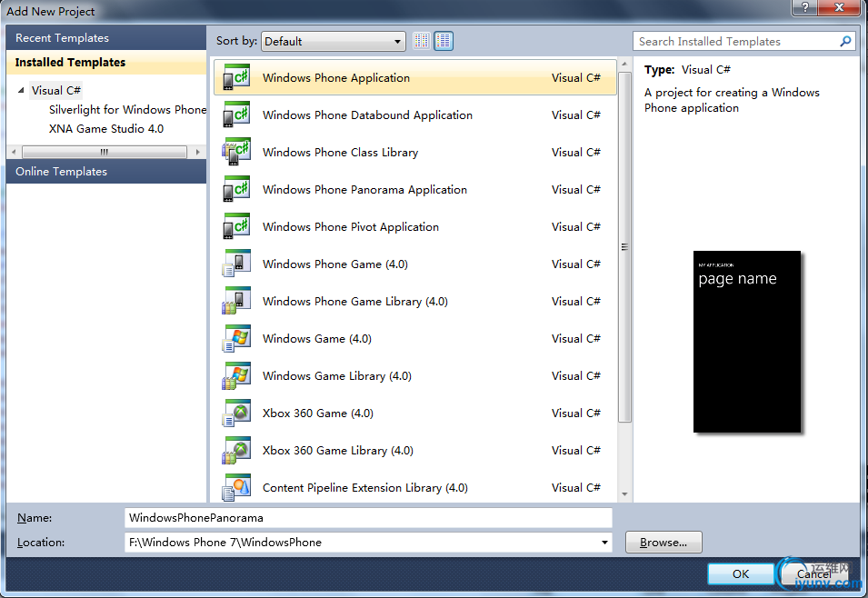Viewport: 868px width, 598px height.
Task: Click the template list scroll up arrow
Action: 624,65
